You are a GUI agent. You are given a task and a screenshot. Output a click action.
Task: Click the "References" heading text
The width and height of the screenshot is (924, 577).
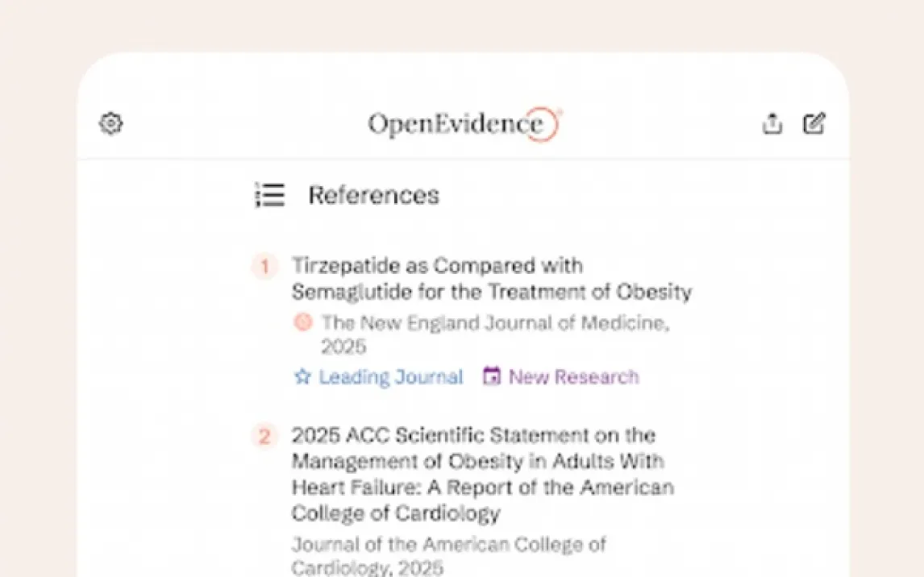(373, 195)
